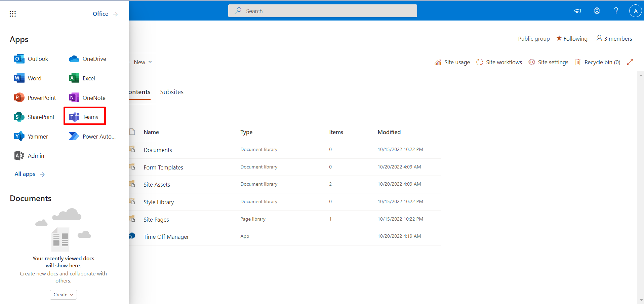The image size is (644, 304).
Task: Launch Teams from the Apps list
Action: pyautogui.click(x=84, y=117)
